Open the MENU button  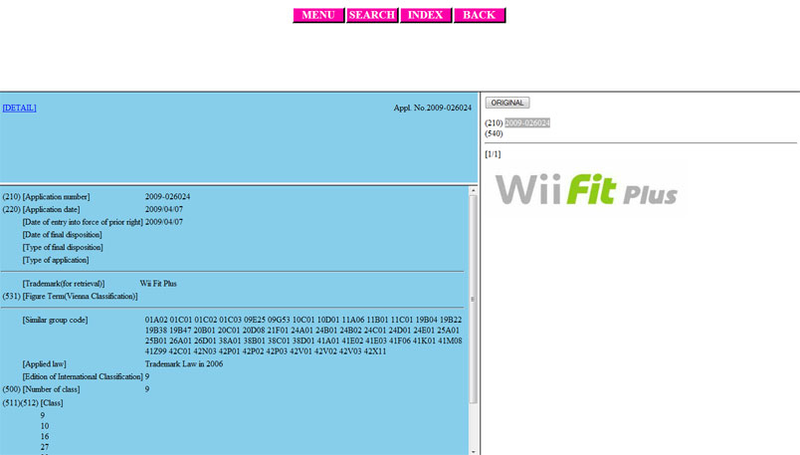point(318,15)
